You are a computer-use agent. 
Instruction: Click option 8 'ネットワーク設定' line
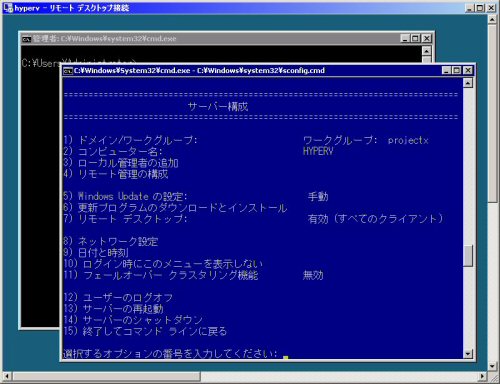coord(111,241)
